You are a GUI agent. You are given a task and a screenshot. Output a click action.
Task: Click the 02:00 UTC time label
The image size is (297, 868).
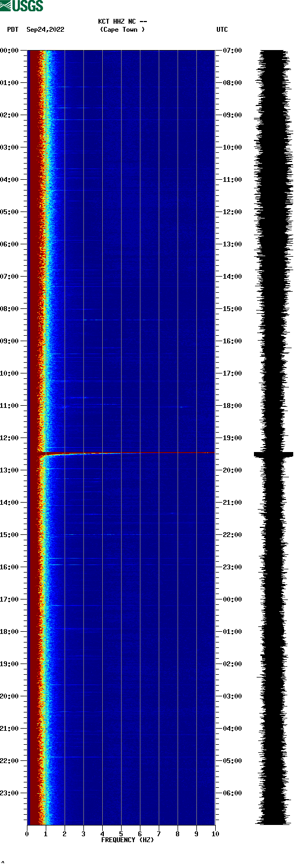232,664
